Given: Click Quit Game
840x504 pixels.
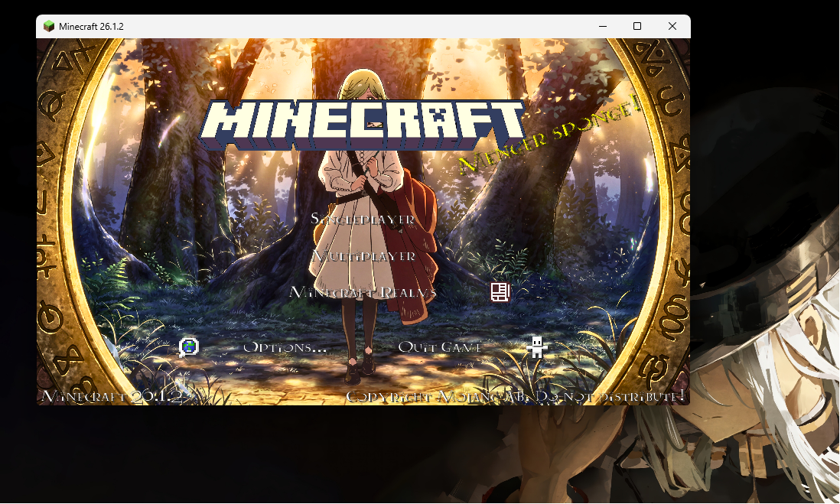Looking at the screenshot, I should coord(440,348).
